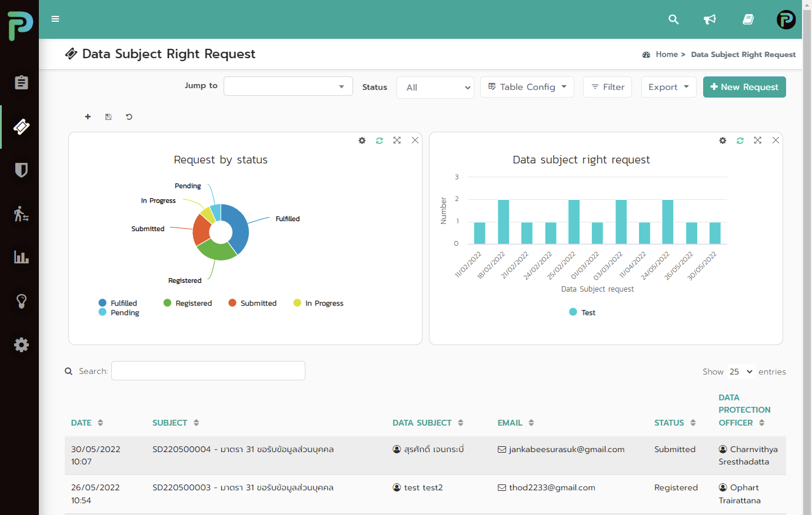Toggle Test series legend in bar chart
812x515 pixels.
pyautogui.click(x=583, y=313)
